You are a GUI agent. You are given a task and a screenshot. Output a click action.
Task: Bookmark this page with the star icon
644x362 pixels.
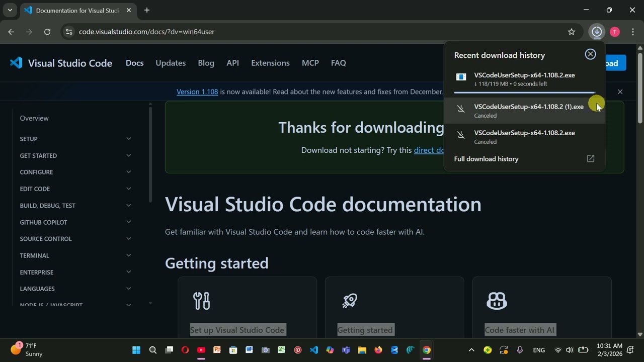572,32
